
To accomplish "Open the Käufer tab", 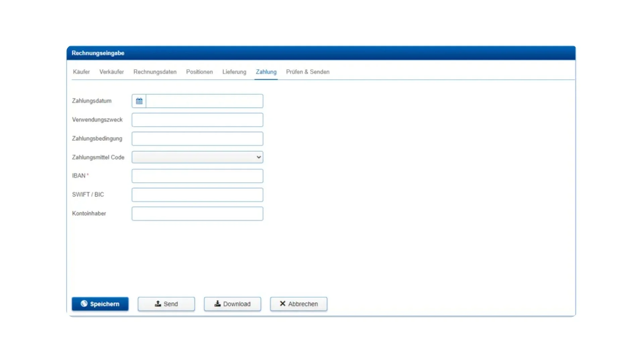I will 81,72.
